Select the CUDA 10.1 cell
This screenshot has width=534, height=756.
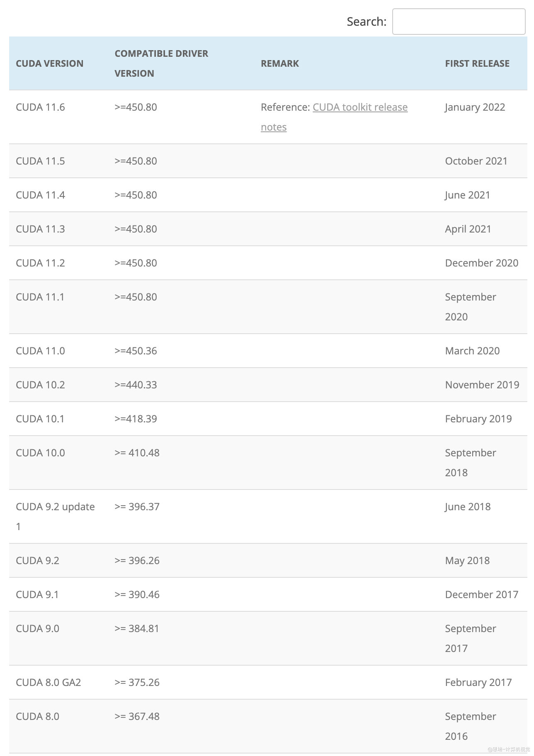(40, 419)
